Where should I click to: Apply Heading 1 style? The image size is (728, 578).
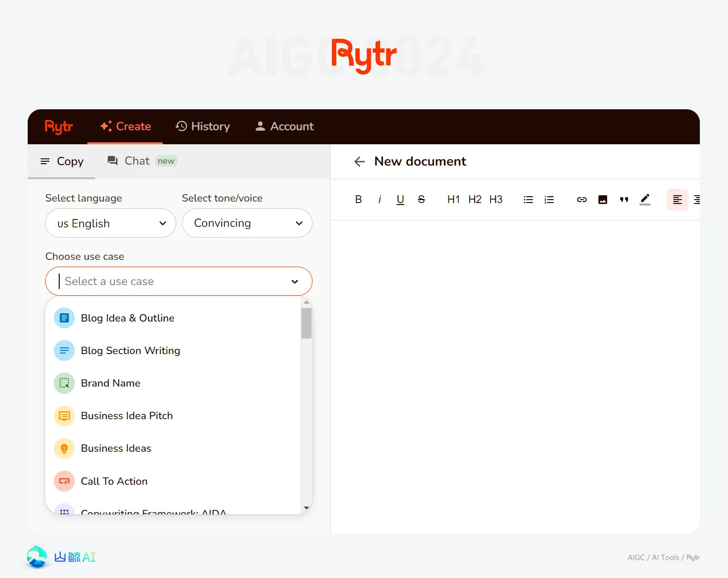coord(454,200)
